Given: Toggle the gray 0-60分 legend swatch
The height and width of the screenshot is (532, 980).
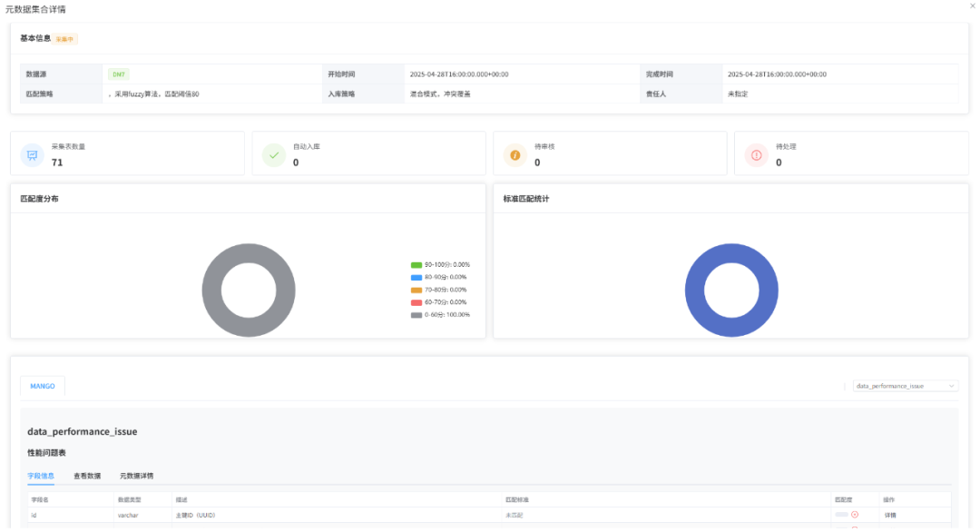Looking at the screenshot, I should click(416, 315).
